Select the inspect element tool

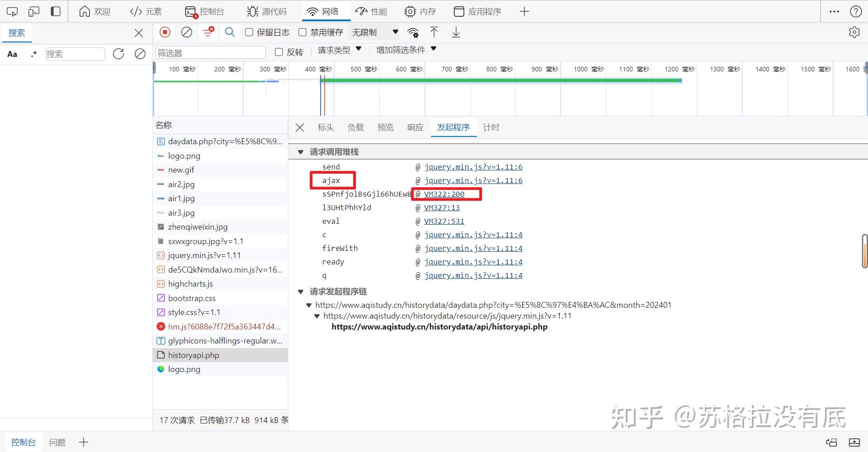point(12,11)
